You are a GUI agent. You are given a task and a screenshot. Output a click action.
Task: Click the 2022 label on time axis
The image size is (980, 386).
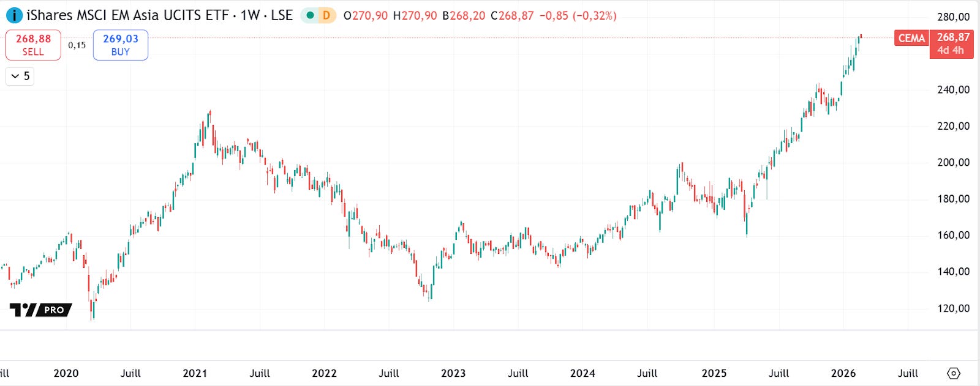pos(324,373)
